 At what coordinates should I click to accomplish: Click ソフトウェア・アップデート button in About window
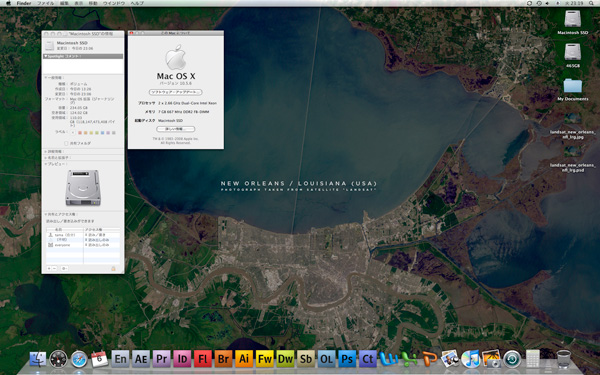point(176,92)
